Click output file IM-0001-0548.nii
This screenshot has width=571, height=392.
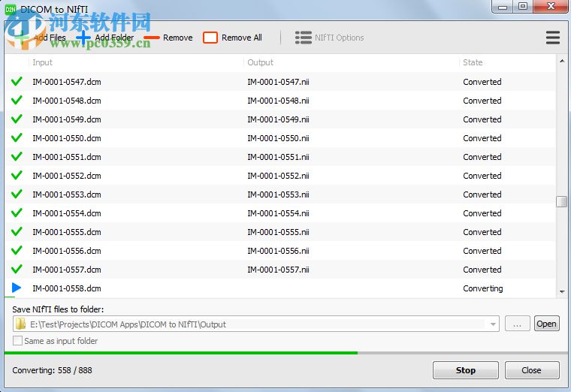(278, 101)
